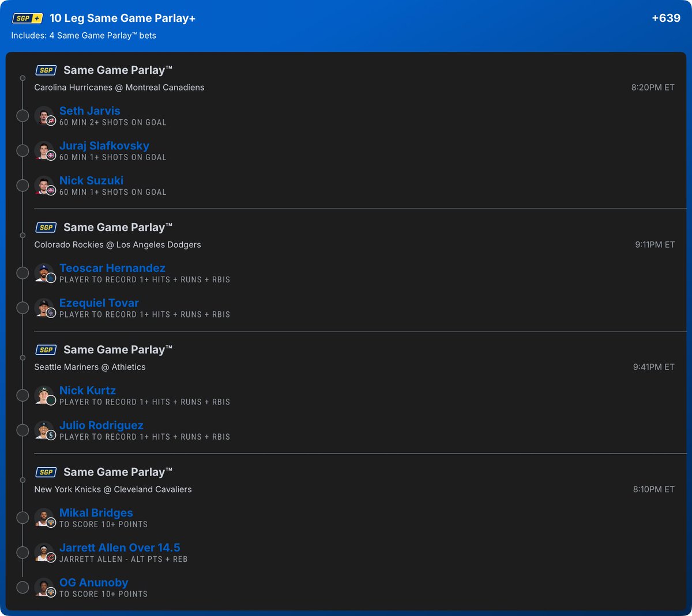Image resolution: width=692 pixels, height=616 pixels.
Task: Open Juraj Slafkovsky's player avatar
Action: 44,151
